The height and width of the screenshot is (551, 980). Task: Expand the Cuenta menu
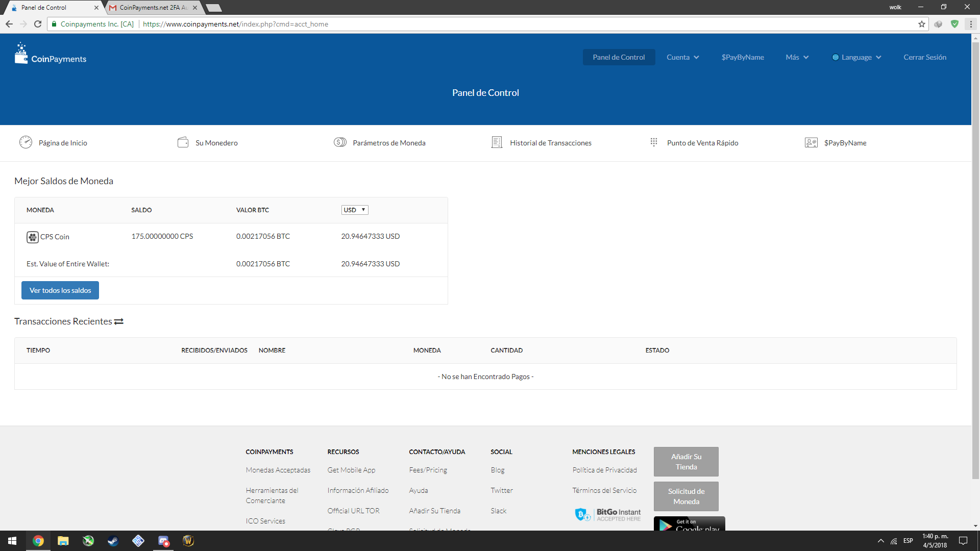click(x=682, y=57)
